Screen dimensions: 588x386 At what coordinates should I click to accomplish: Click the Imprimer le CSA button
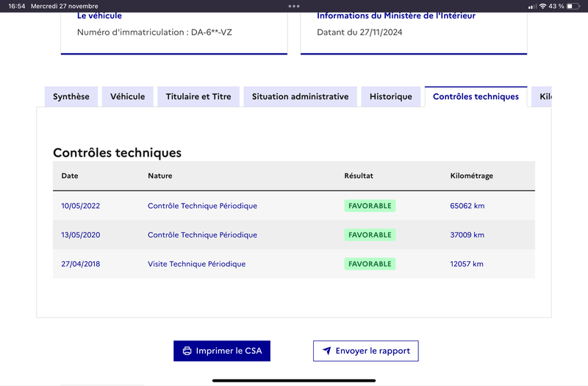222,351
